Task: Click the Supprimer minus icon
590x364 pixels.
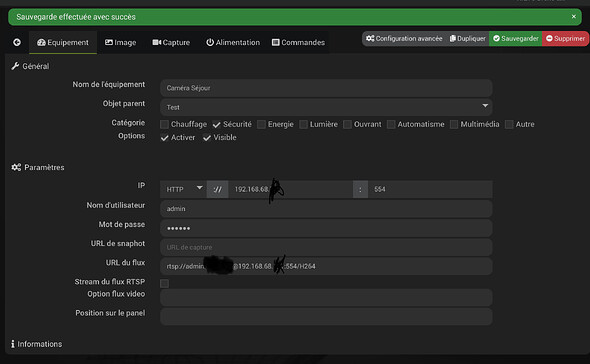Action: [x=549, y=38]
